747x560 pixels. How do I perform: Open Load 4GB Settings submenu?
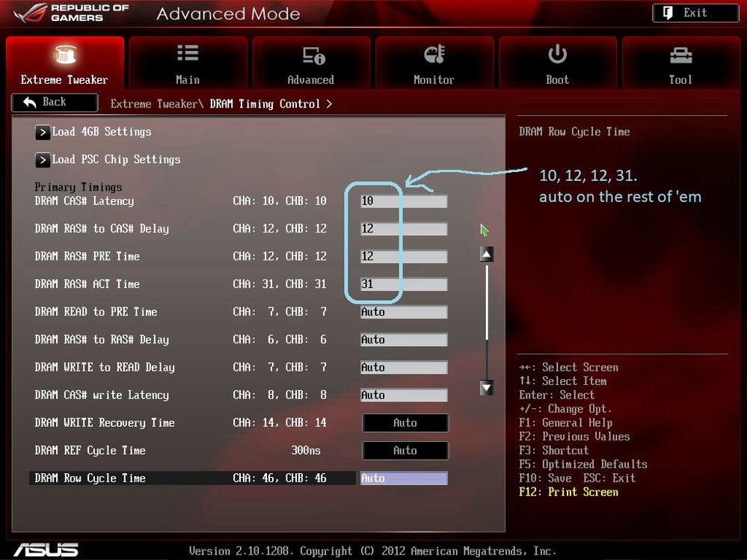pyautogui.click(x=102, y=132)
